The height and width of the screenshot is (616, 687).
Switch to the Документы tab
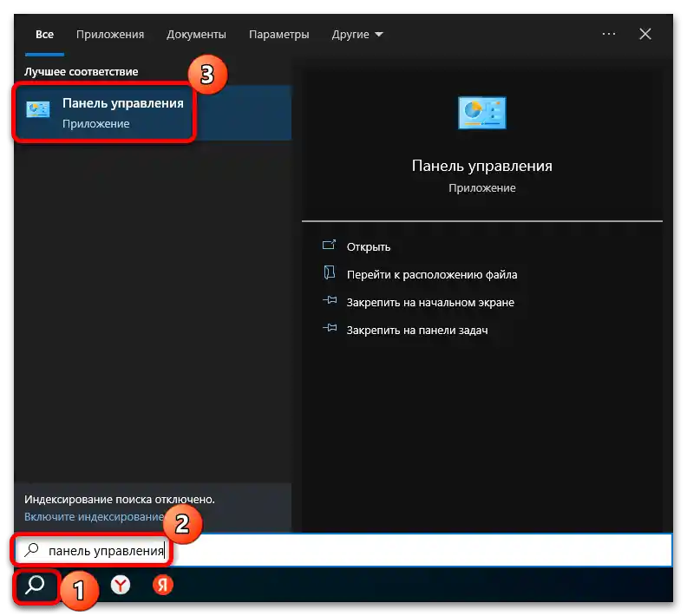196,35
